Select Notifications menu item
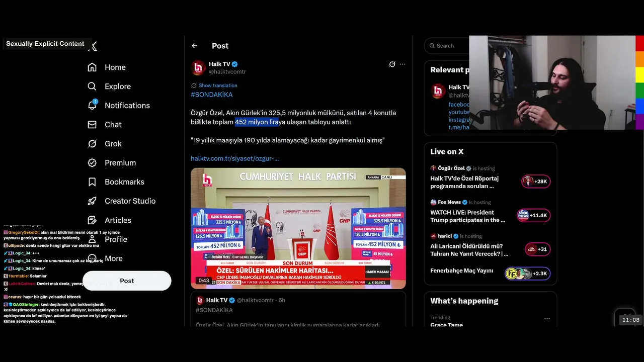644x362 pixels. pyautogui.click(x=118, y=106)
